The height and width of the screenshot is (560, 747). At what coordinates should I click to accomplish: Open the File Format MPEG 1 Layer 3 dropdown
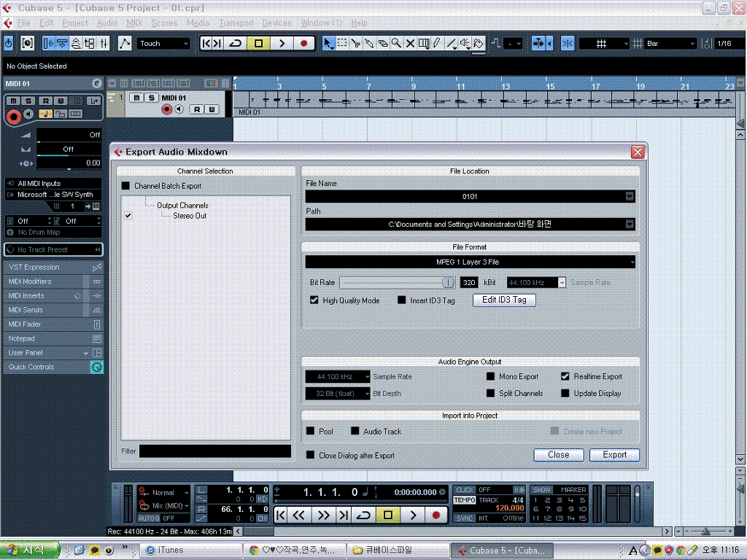(x=471, y=262)
